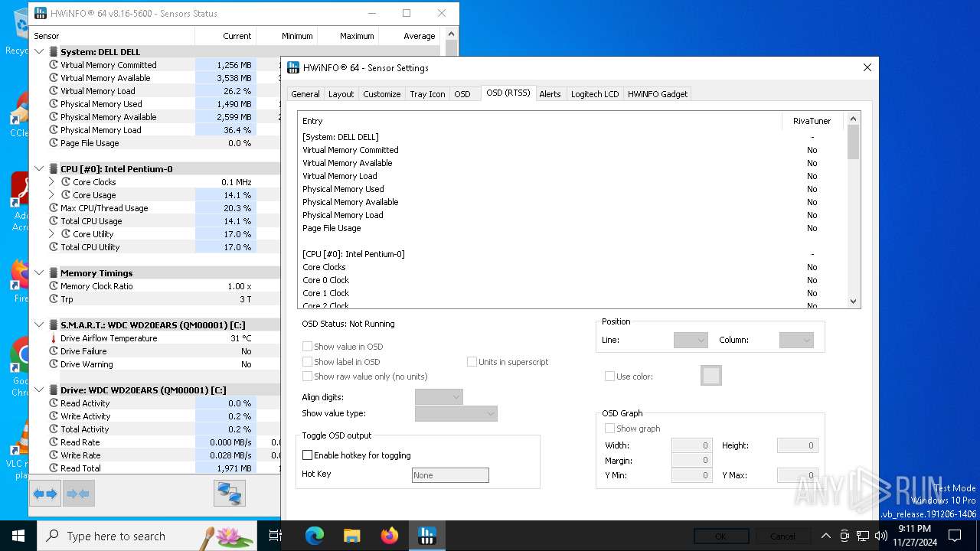Open the Windows Start menu
Image resolution: width=980 pixels, height=551 pixels.
click(x=18, y=536)
